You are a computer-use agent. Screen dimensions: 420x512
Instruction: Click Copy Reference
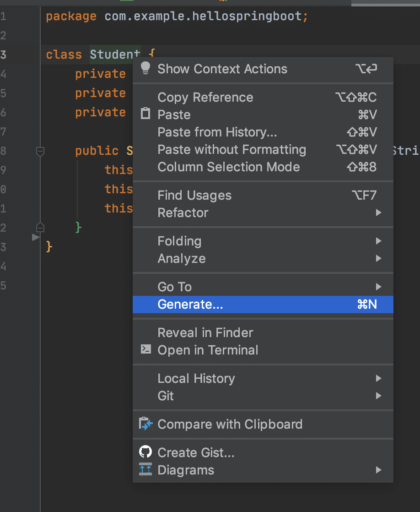205,97
